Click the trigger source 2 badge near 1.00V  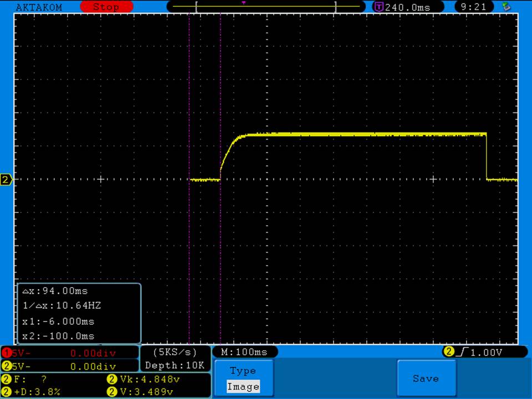point(449,351)
